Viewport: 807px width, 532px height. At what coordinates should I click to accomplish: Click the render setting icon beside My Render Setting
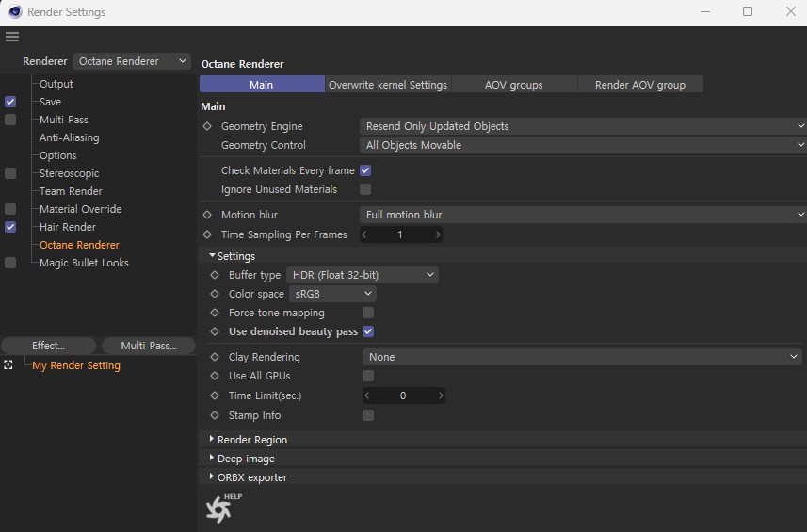pos(8,365)
